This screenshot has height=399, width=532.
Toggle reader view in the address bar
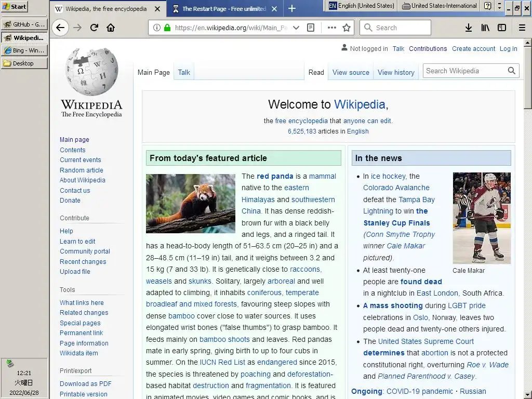point(311,28)
